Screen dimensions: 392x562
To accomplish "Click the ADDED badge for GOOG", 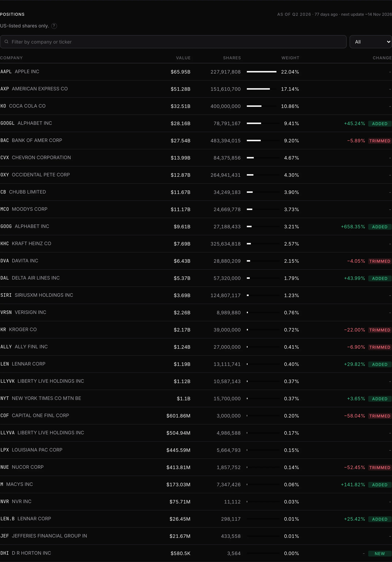I will click(x=380, y=227).
